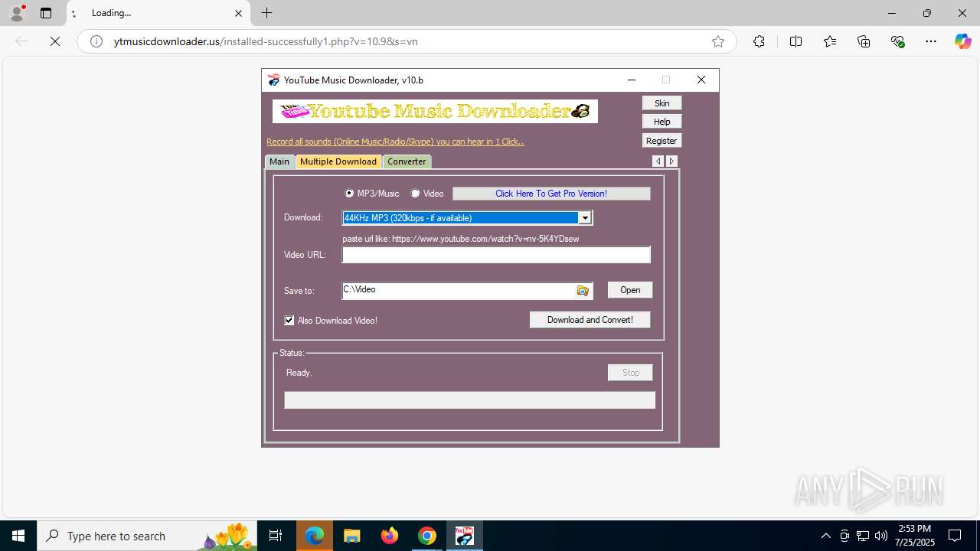The height and width of the screenshot is (551, 980).
Task: Open the notification center icon
Action: click(x=955, y=536)
